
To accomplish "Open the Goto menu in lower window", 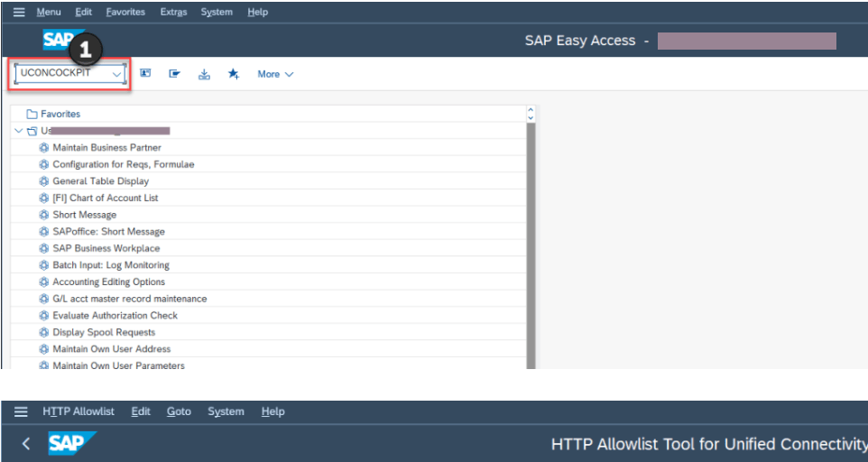I will coord(179,411).
